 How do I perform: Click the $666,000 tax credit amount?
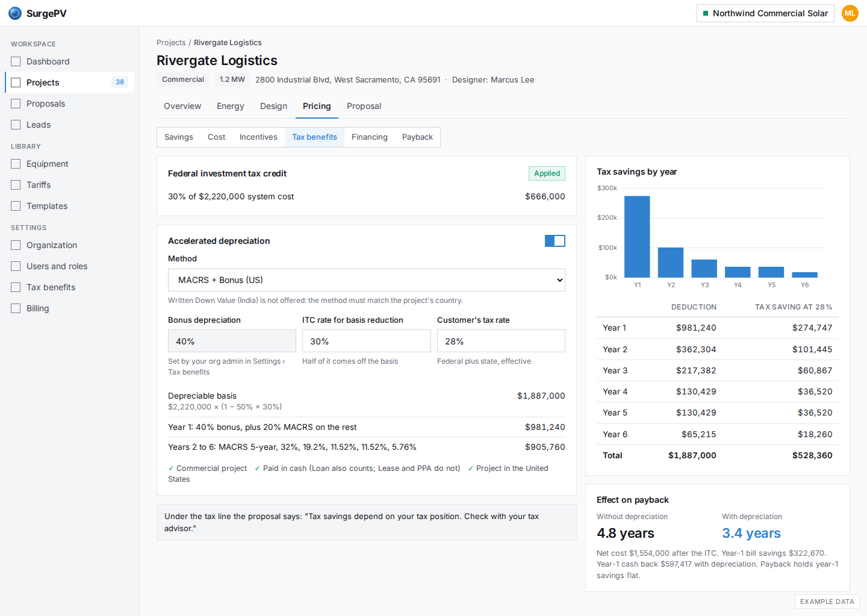[545, 197]
